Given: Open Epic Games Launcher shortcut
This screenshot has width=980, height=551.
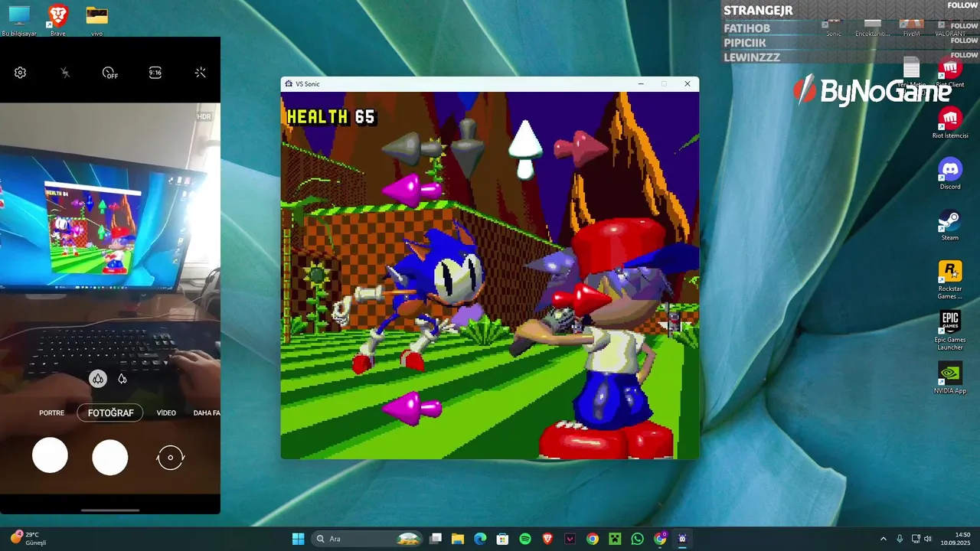Looking at the screenshot, I should point(950,331).
